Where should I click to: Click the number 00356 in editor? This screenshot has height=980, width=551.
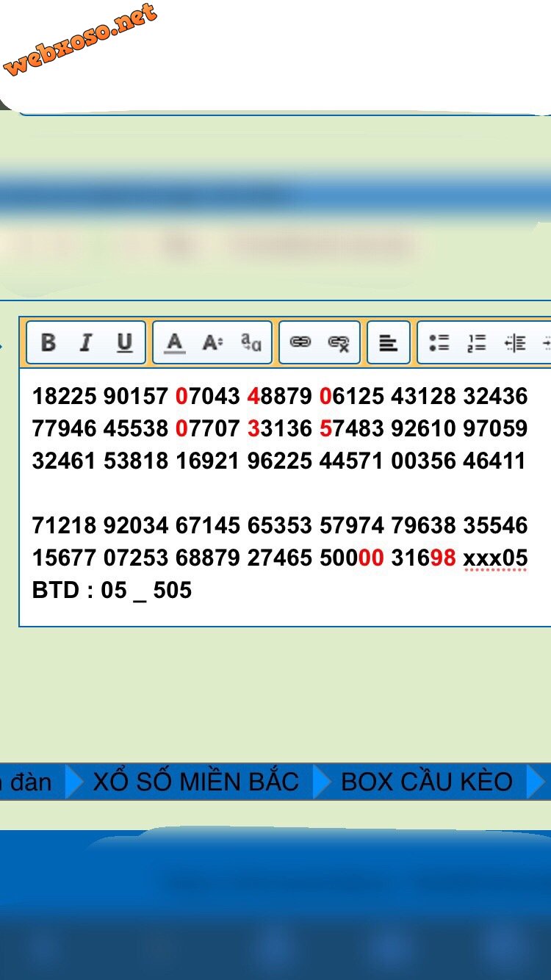coord(424,461)
